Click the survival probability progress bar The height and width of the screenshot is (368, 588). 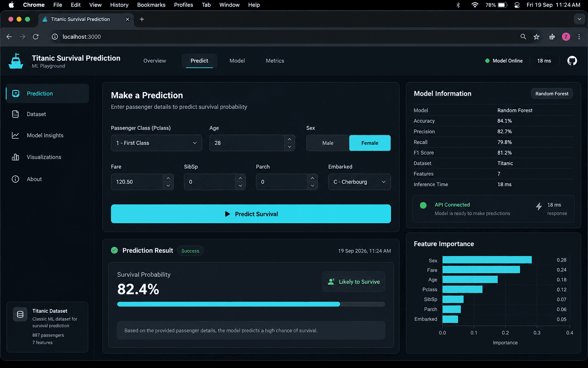pos(251,304)
